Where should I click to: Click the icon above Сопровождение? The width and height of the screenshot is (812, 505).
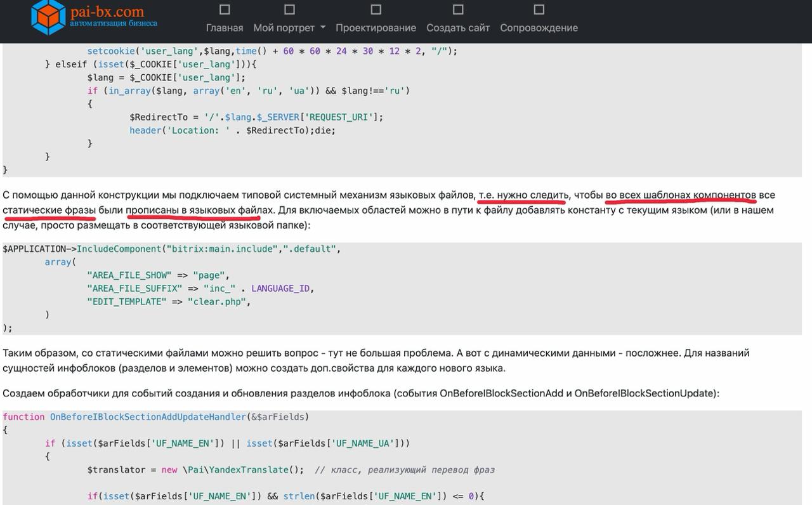tap(539, 10)
